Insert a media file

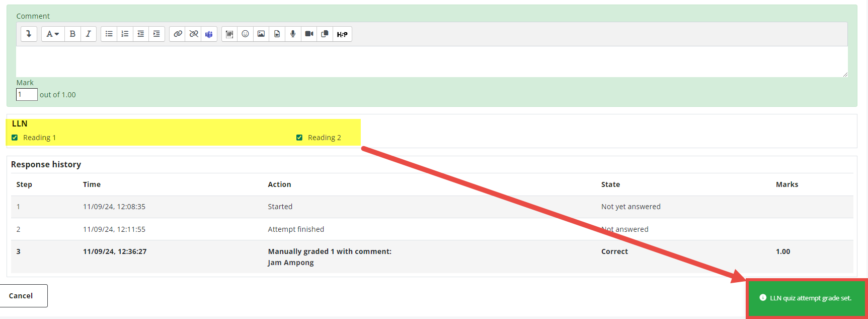pyautogui.click(x=277, y=34)
